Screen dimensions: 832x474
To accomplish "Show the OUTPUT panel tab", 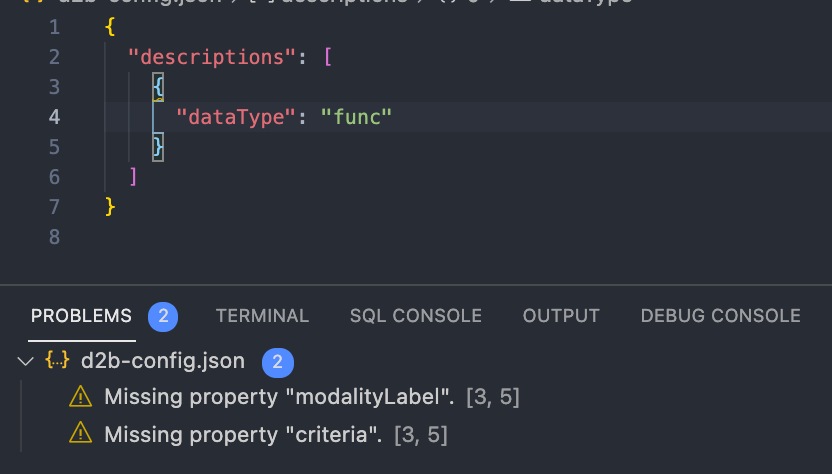I will pyautogui.click(x=561, y=316).
